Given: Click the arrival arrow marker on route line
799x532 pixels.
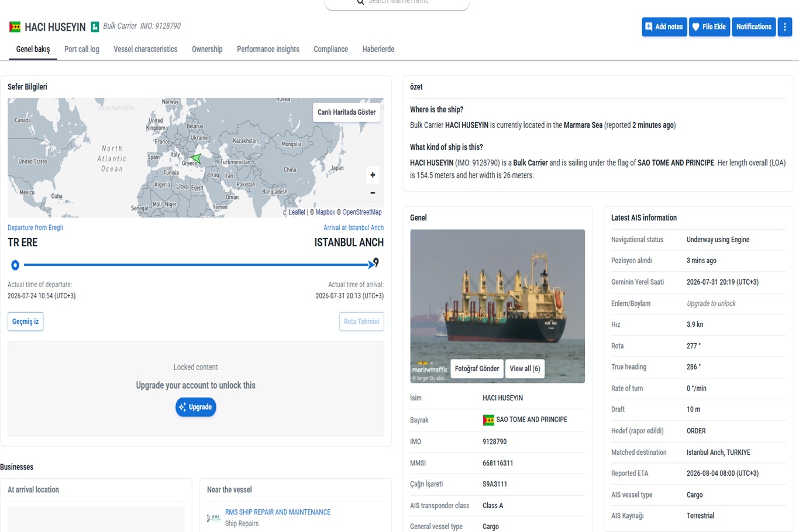Looking at the screenshot, I should 371,265.
